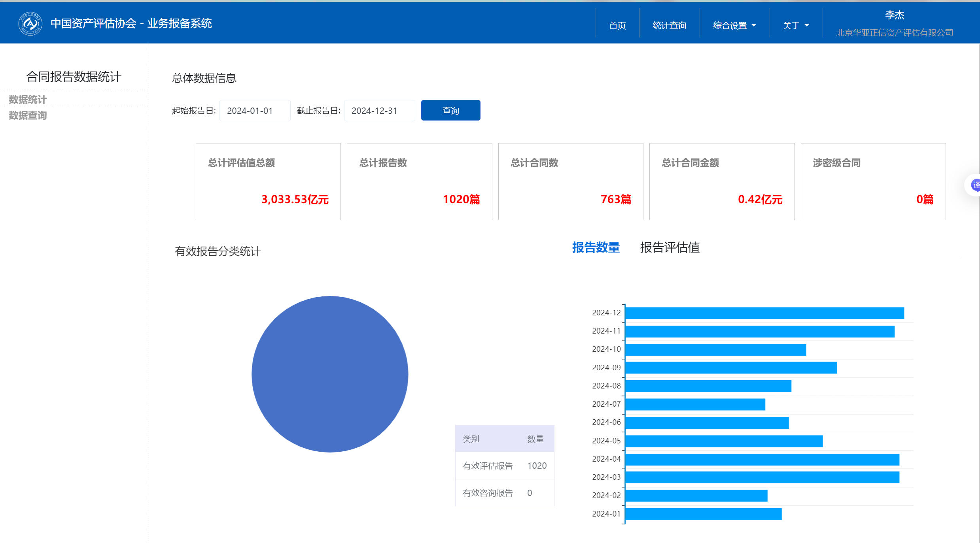Click the 2024-07 bar in chart
The width and height of the screenshot is (980, 543).
[695, 404]
